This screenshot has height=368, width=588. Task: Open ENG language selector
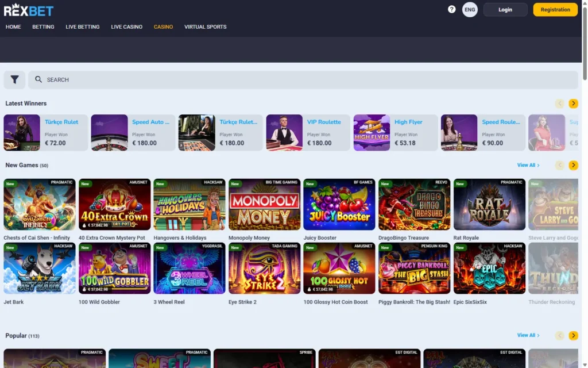click(x=470, y=10)
